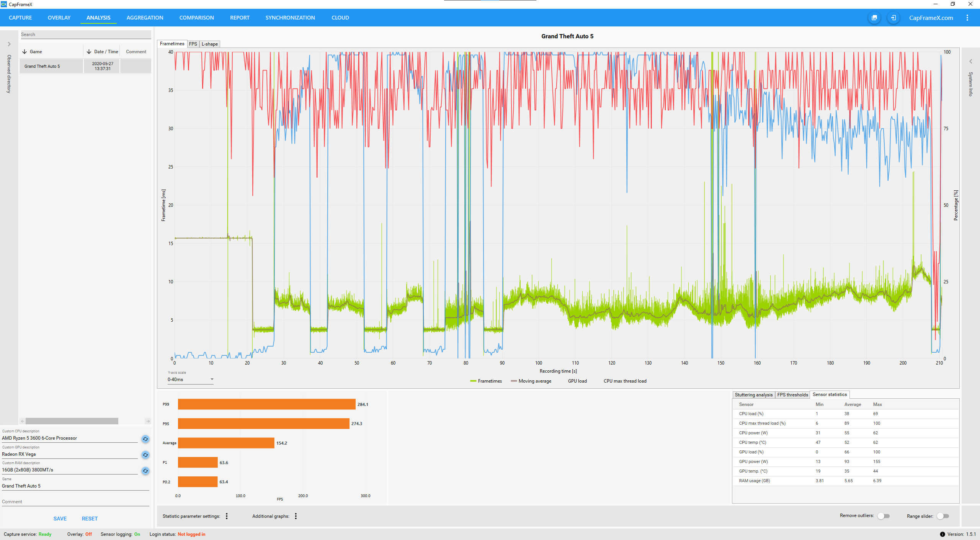
Task: Switch to the COMPARISON tab
Action: (196, 18)
